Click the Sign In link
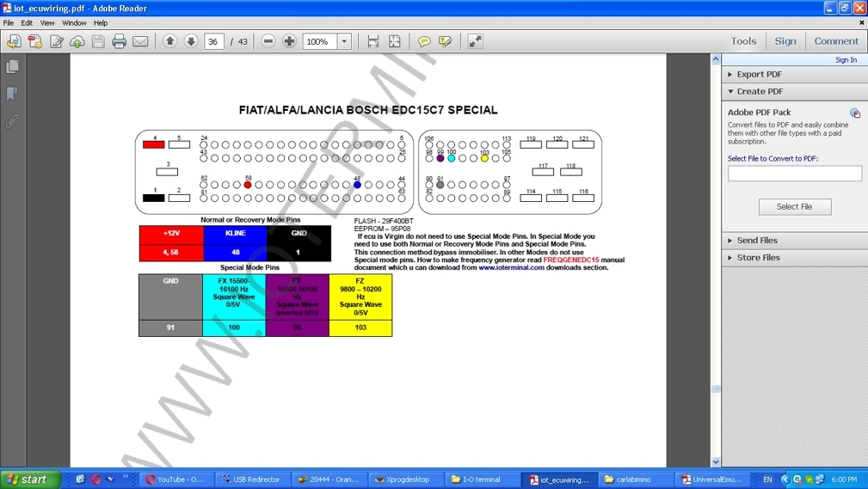 point(846,60)
